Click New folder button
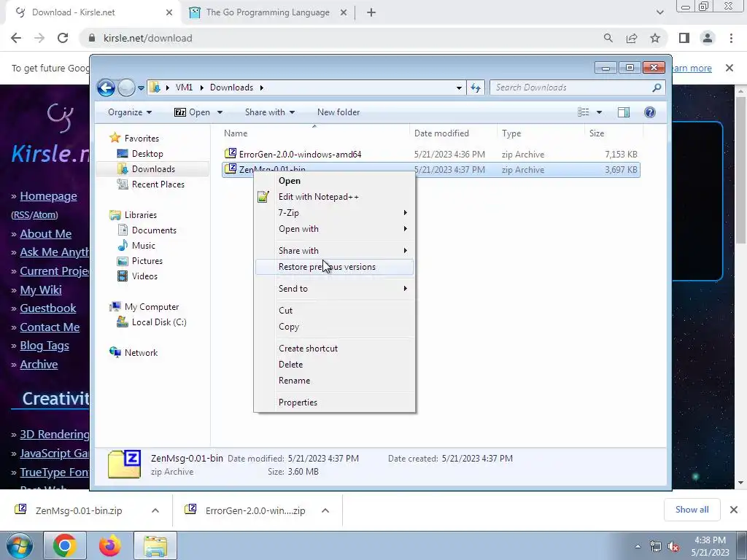The height and width of the screenshot is (560, 747). click(338, 112)
